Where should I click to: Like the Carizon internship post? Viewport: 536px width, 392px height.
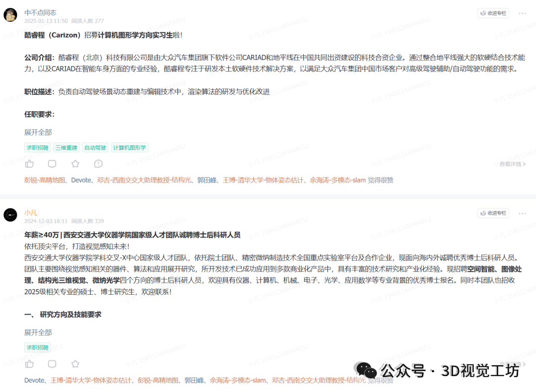tap(29, 164)
